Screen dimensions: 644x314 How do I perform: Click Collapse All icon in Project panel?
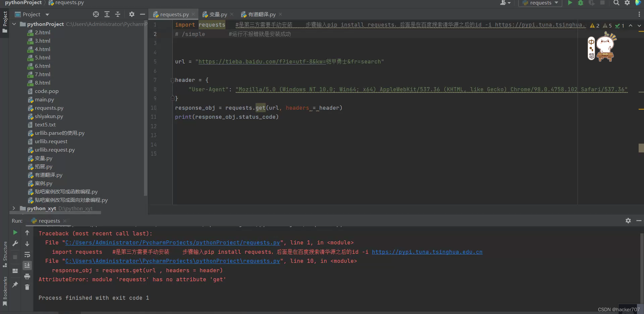click(118, 14)
